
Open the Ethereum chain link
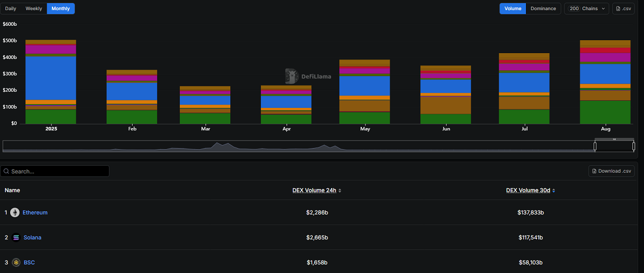coord(35,212)
